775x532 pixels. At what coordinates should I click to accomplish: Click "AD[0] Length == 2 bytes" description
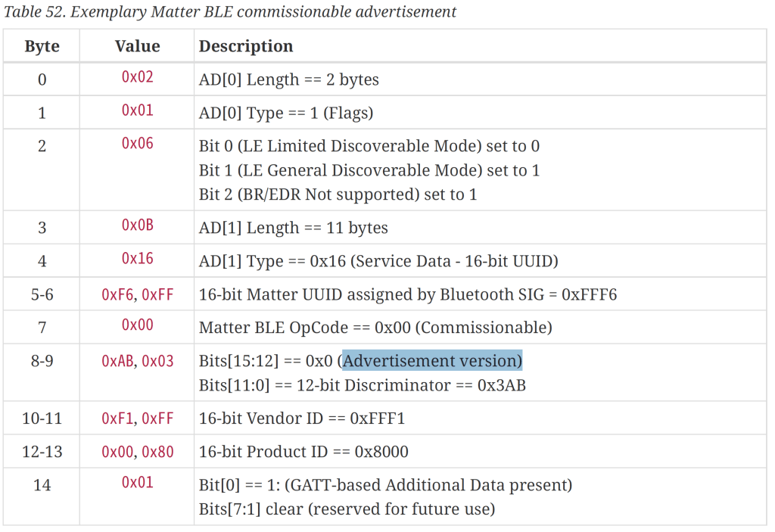288,79
